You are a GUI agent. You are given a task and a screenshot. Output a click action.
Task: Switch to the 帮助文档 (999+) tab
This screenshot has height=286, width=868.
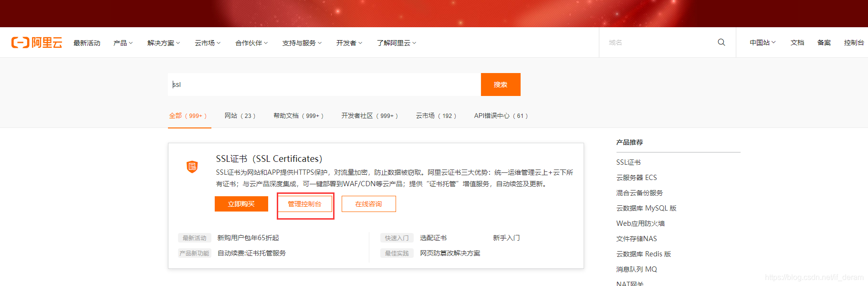pyautogui.click(x=298, y=116)
